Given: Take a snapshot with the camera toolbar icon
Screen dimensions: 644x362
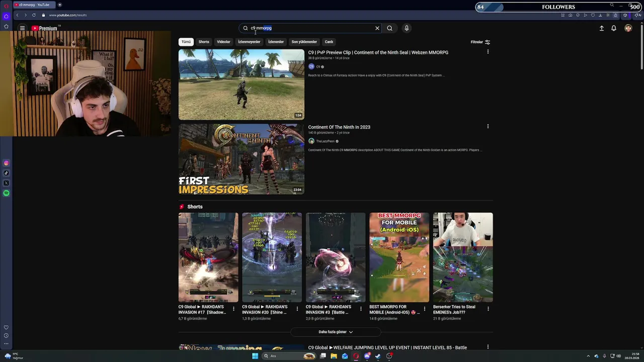Looking at the screenshot, I should 570,15.
